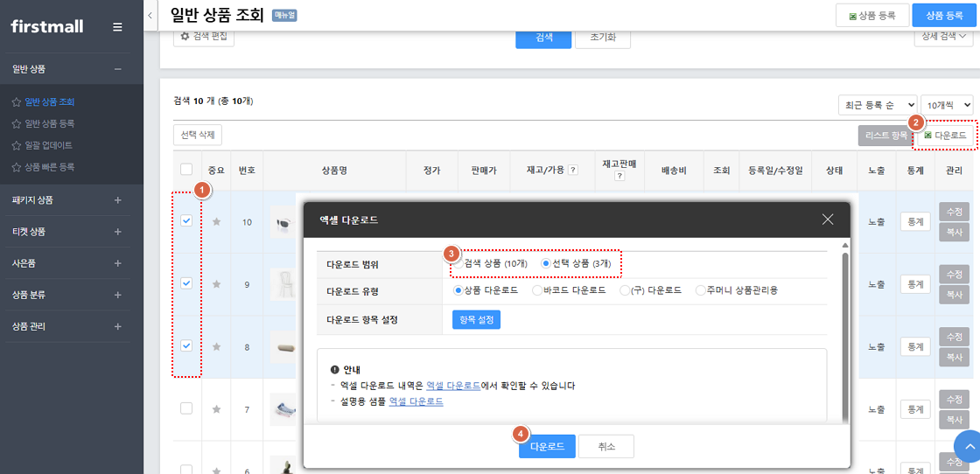Expand the 티켓 상품 sidebar section
The image size is (980, 474).
[x=117, y=232]
